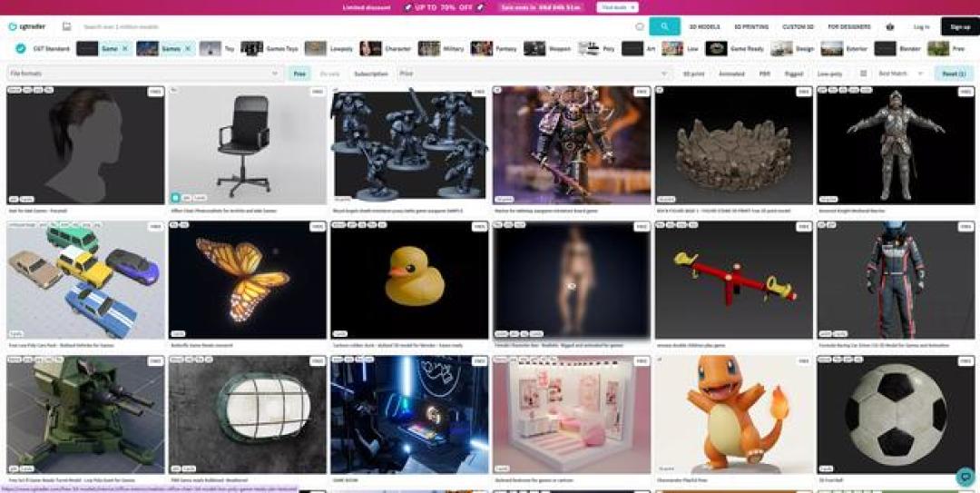Select the Games Toys tag chip

click(269, 48)
